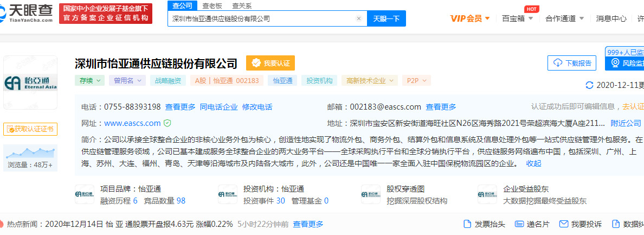Switch to the 查关系 search tab
Screen dimensions: 644x235
pyautogui.click(x=242, y=6)
